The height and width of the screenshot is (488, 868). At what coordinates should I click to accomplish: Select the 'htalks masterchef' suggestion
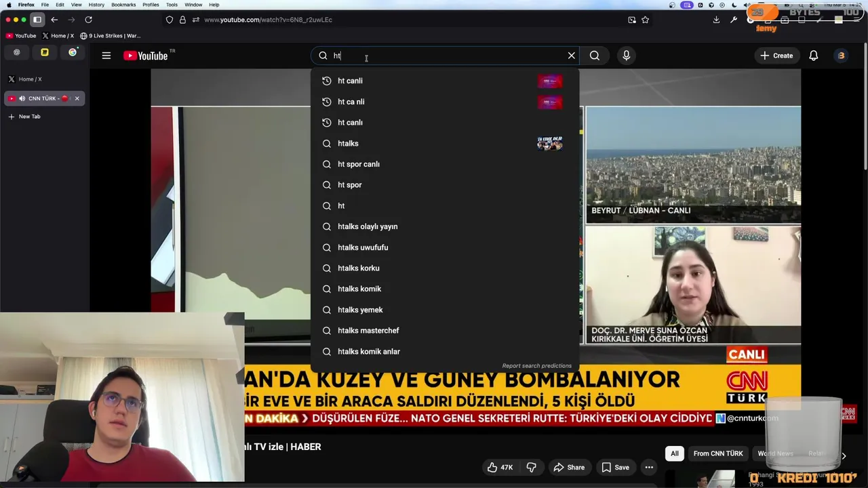pos(445,330)
